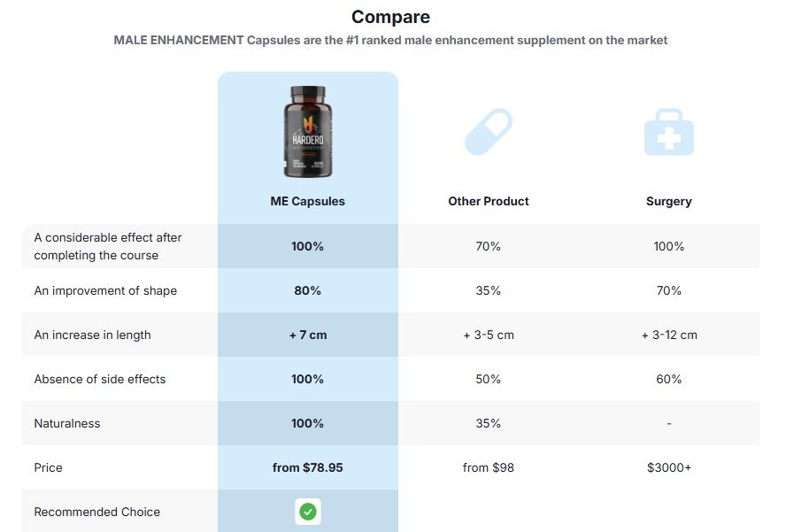Select the Absence of side effects label
786x532 pixels.
(100, 379)
